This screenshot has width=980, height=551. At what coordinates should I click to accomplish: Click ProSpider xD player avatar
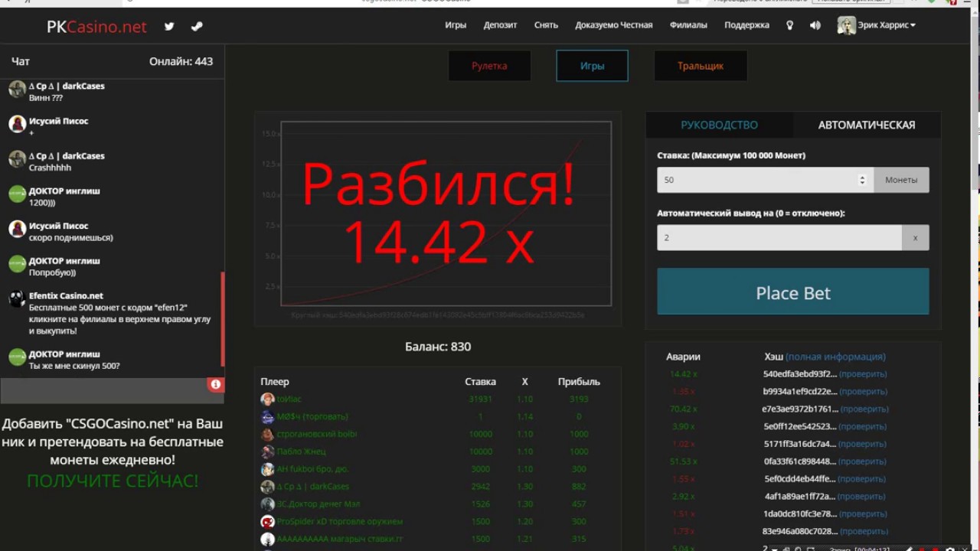267,522
